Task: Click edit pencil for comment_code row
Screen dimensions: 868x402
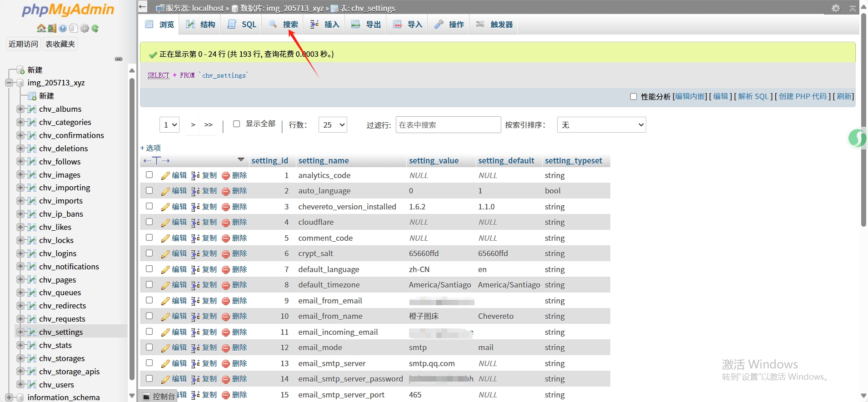Action: click(165, 238)
